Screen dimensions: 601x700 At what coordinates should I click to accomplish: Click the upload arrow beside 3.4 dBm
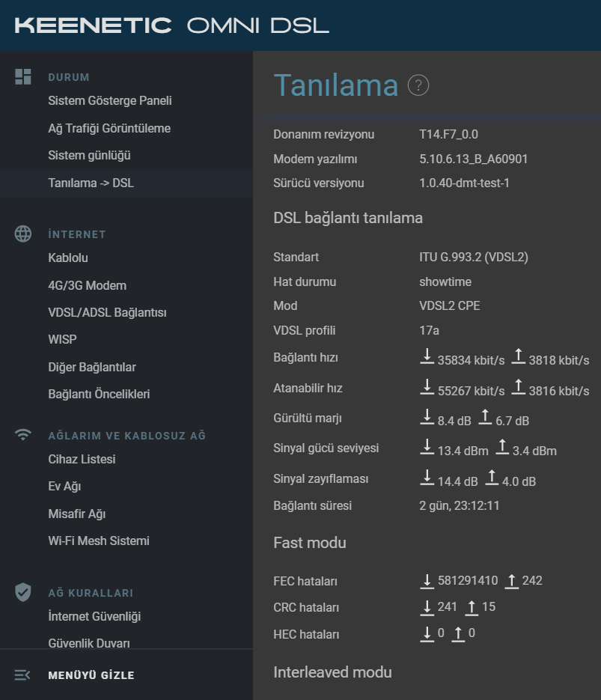[x=502, y=447]
